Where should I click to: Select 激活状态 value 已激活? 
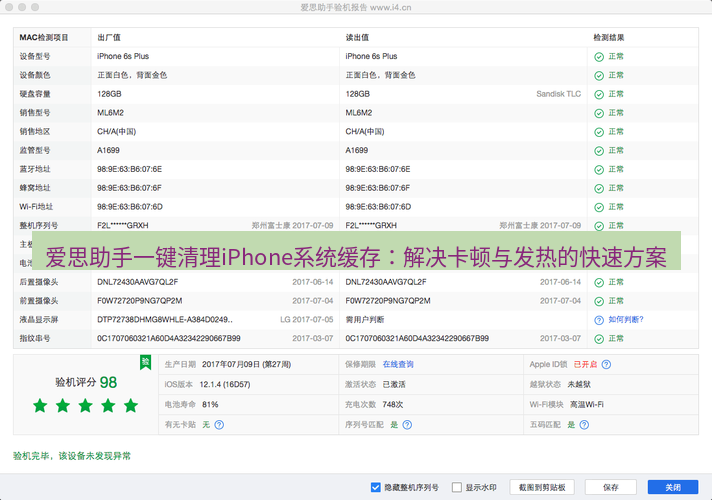394,385
